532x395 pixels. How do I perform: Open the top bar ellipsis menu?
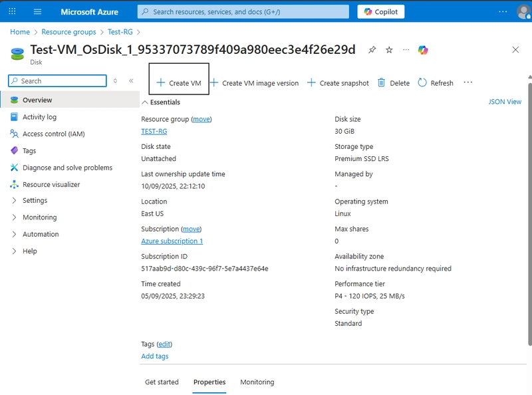[503, 11]
